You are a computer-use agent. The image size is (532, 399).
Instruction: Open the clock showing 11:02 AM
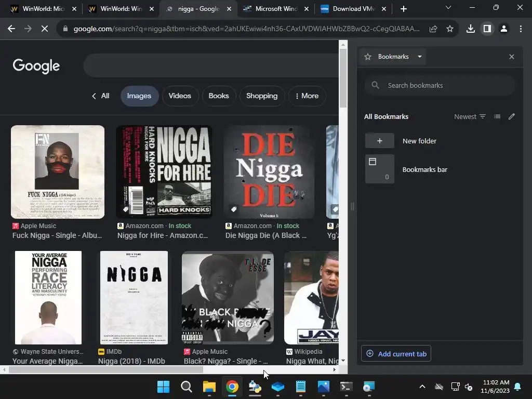coord(495,387)
